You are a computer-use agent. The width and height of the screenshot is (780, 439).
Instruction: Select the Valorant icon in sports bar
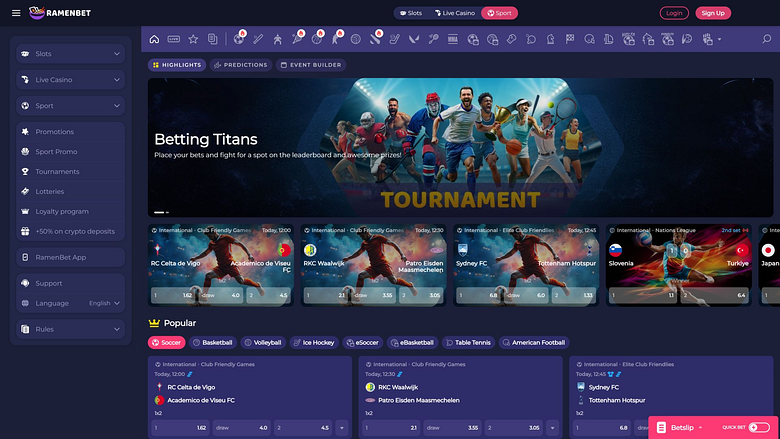tap(414, 39)
